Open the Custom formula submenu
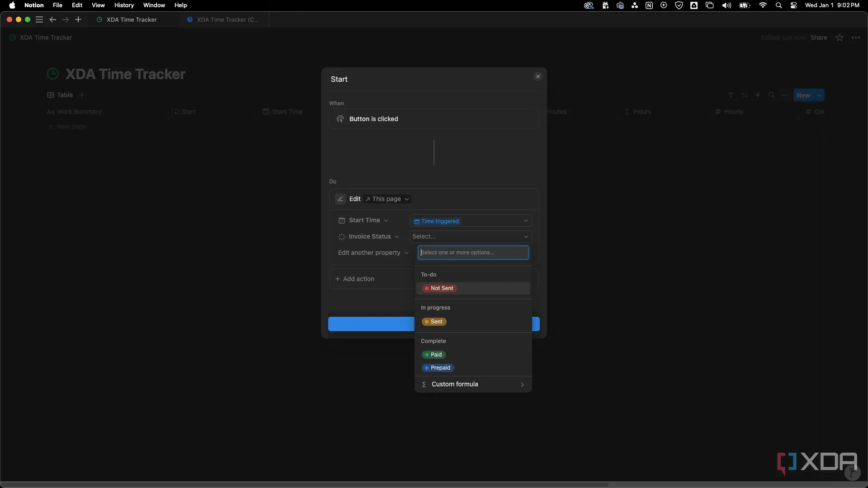 473,385
